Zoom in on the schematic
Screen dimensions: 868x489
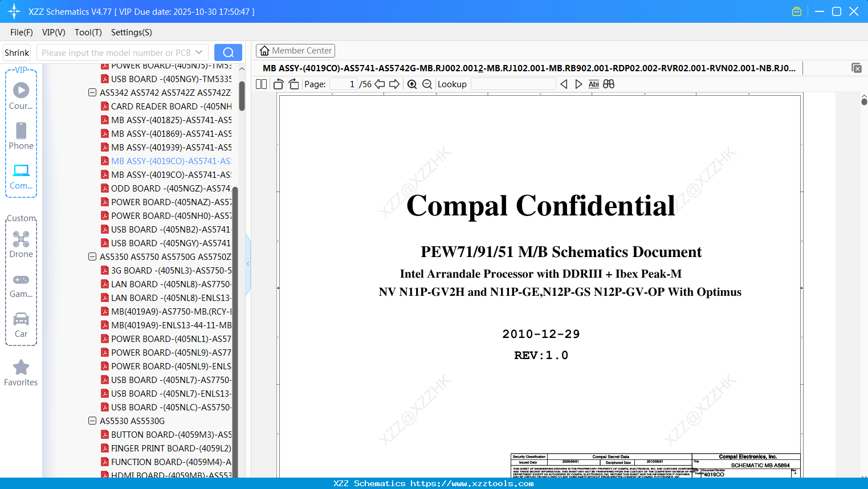coord(412,84)
